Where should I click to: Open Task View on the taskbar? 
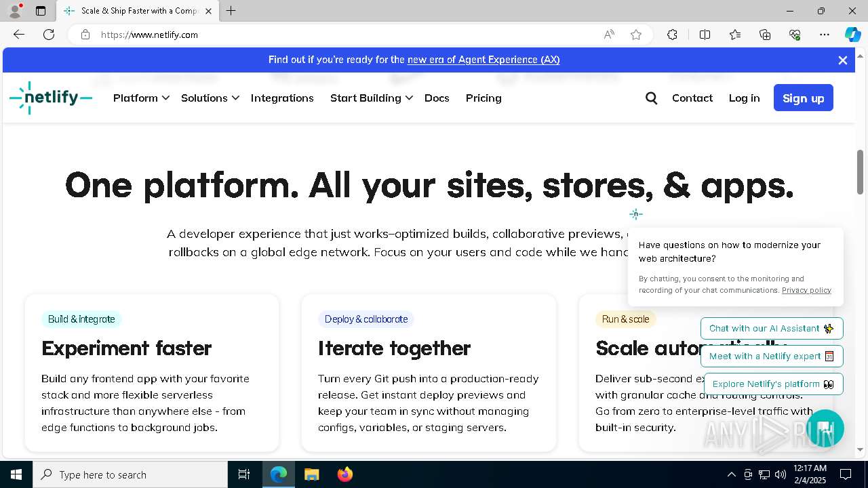point(244,474)
